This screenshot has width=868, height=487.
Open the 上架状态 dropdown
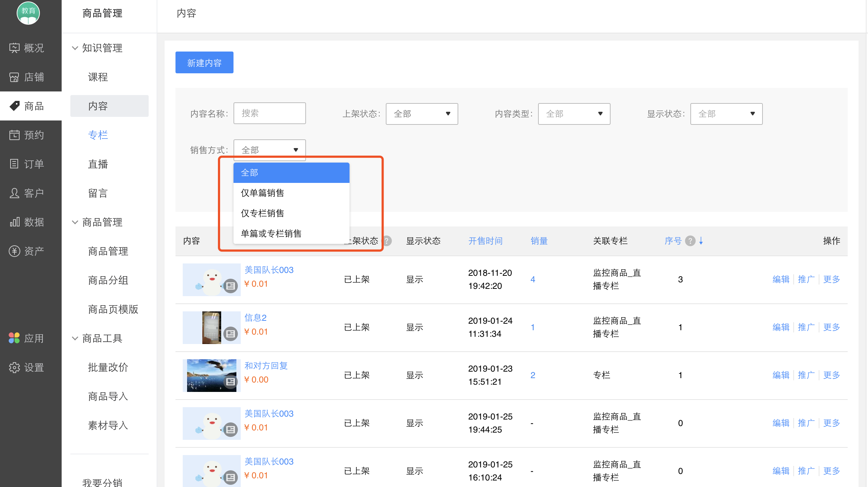(422, 114)
